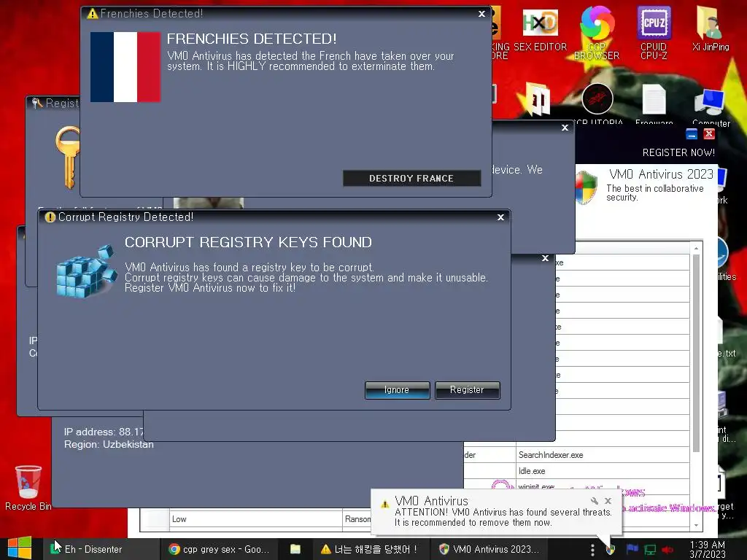Click Register in Corrupt Registry dialog
The image size is (747, 560).
[467, 390]
